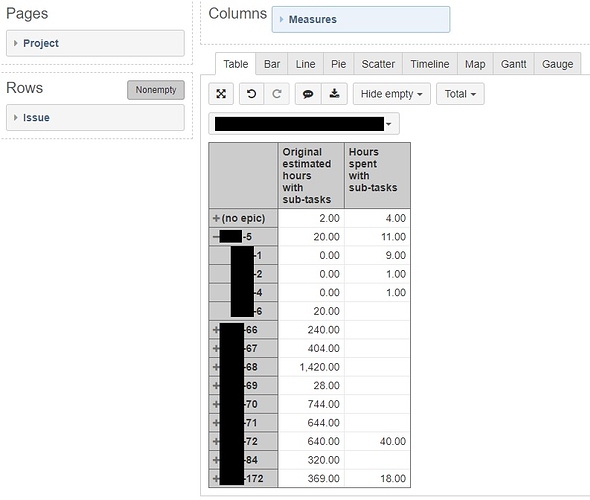Click the 28.00 estimate cell
Screen dimensions: 590x500
(x=312, y=386)
